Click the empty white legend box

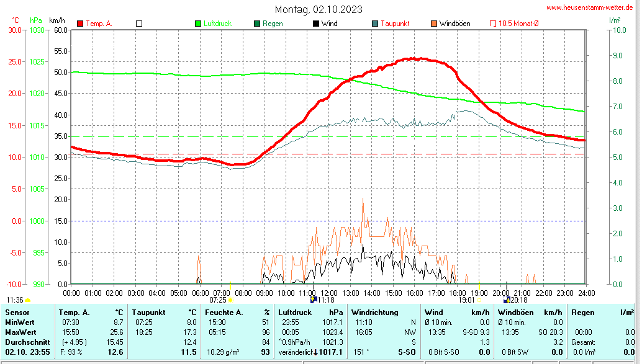point(139,24)
